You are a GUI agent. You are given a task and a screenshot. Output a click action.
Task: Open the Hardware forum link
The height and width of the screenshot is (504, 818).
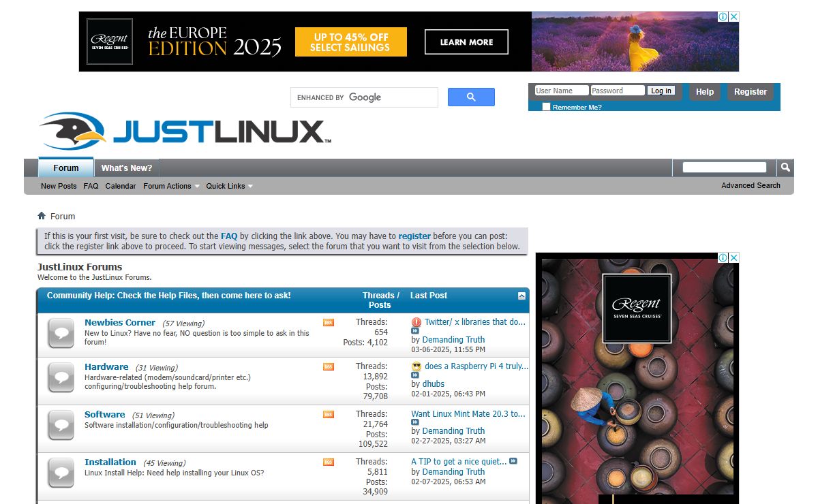[x=106, y=366]
